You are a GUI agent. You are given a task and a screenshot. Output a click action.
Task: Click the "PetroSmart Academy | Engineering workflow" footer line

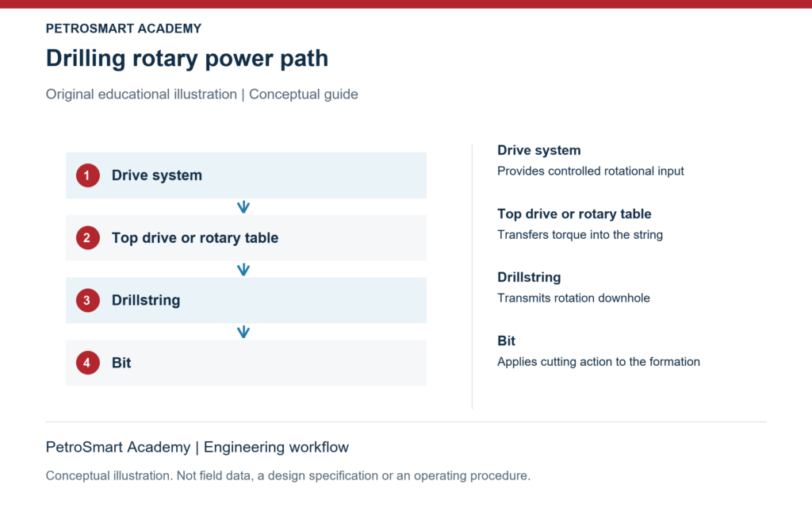point(197,448)
